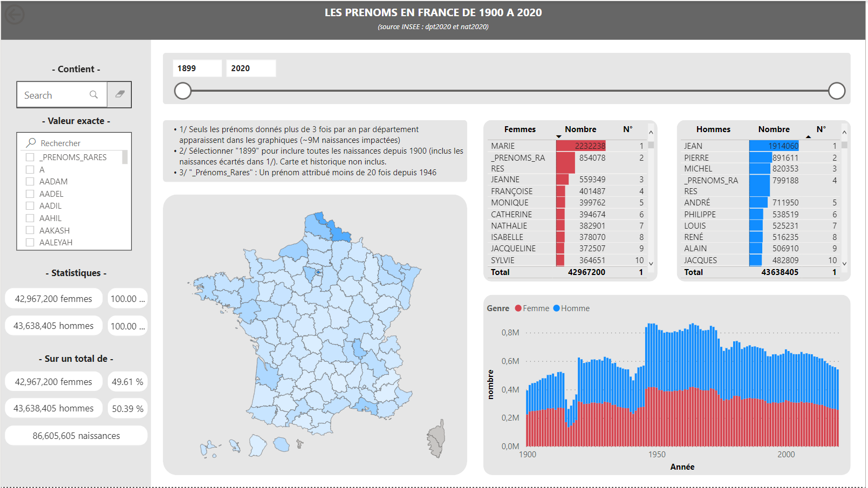Click the scroll-down chevron on the Hommes table
Screen dimensions: 868x488
(x=845, y=265)
